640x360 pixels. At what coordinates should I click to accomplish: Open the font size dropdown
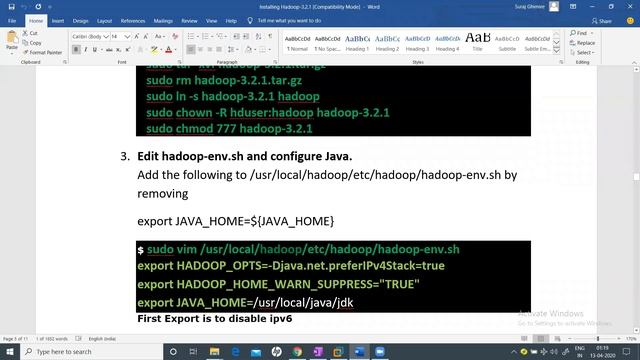pyautogui.click(x=127, y=37)
